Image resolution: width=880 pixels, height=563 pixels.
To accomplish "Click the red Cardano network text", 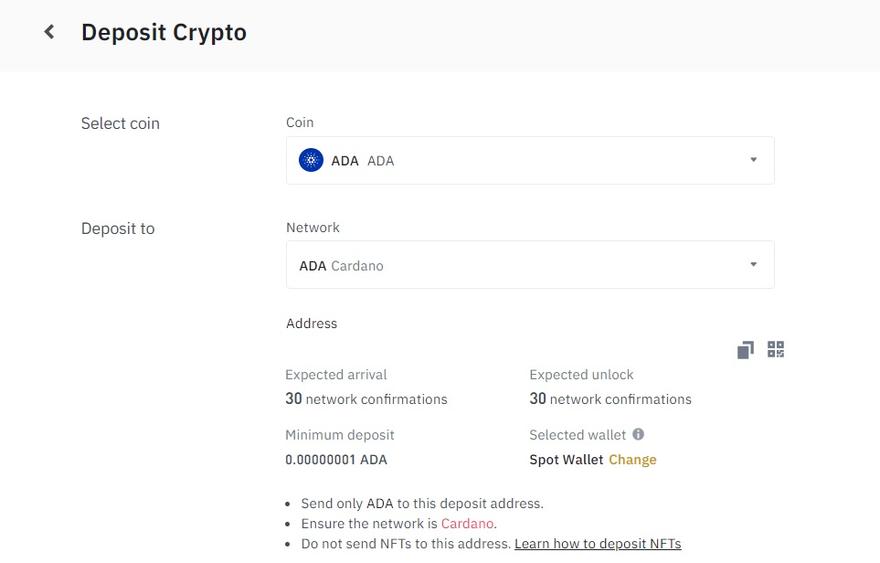I will tap(467, 523).
